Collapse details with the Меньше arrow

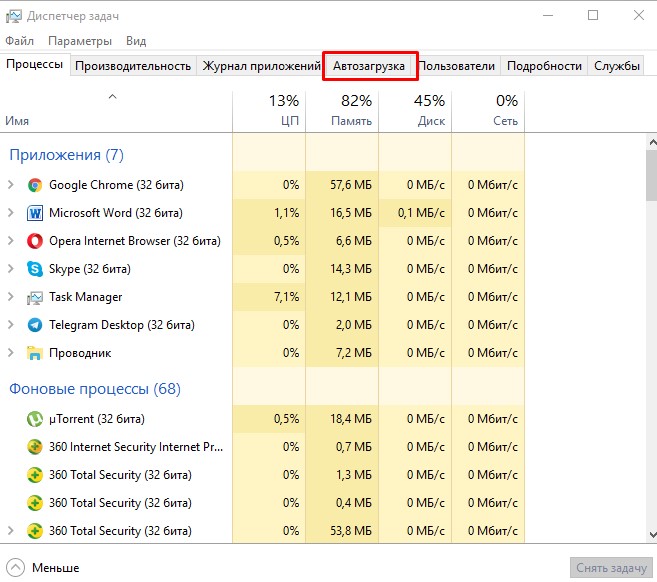tap(16, 568)
